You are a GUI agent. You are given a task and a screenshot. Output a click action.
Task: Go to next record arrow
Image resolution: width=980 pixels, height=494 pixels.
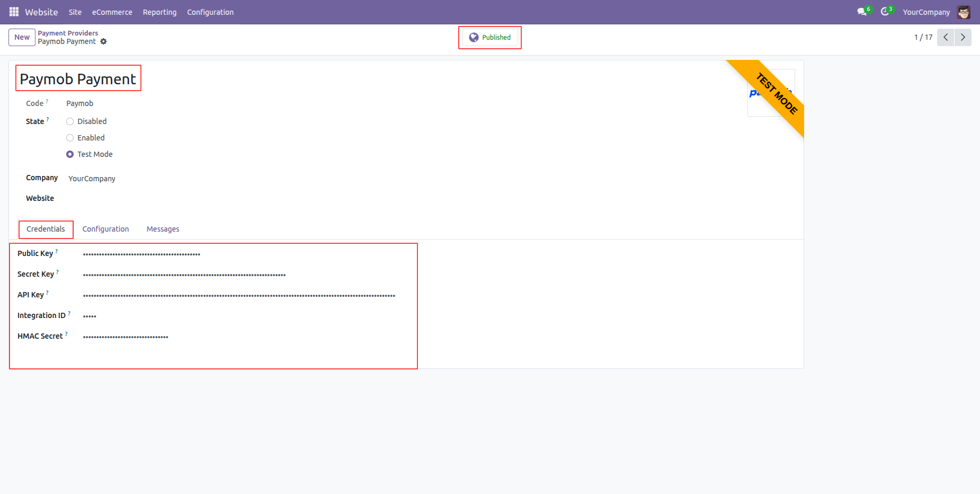(963, 37)
